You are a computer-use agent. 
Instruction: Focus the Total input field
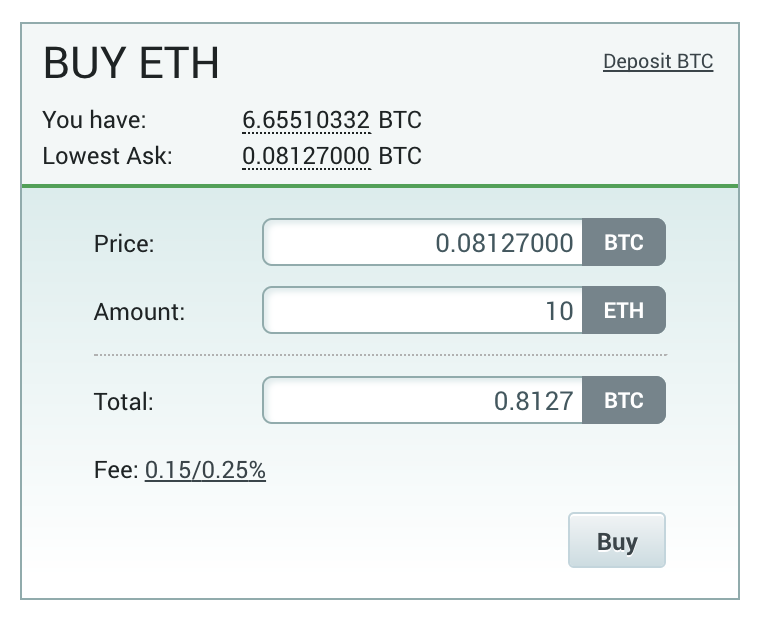pyautogui.click(x=422, y=401)
